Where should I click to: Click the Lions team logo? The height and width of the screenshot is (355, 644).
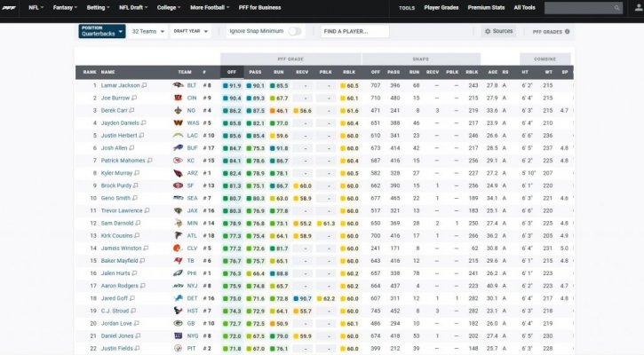click(x=178, y=298)
